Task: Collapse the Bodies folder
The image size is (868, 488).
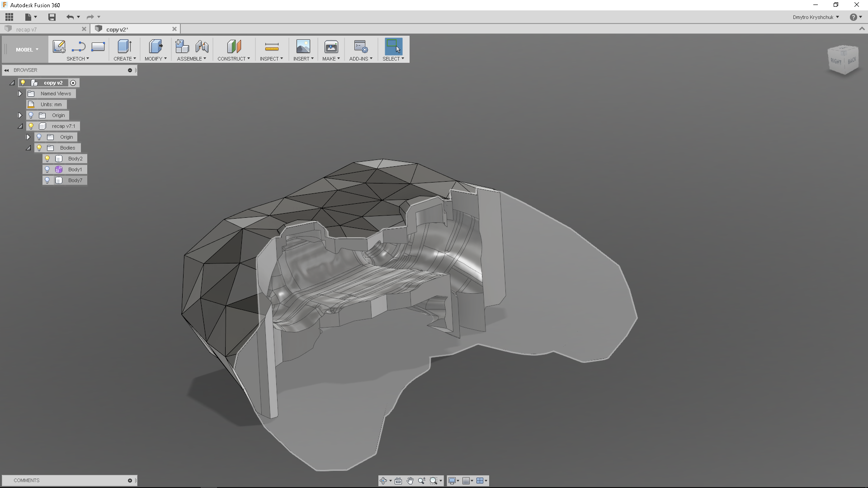Action: pyautogui.click(x=28, y=148)
